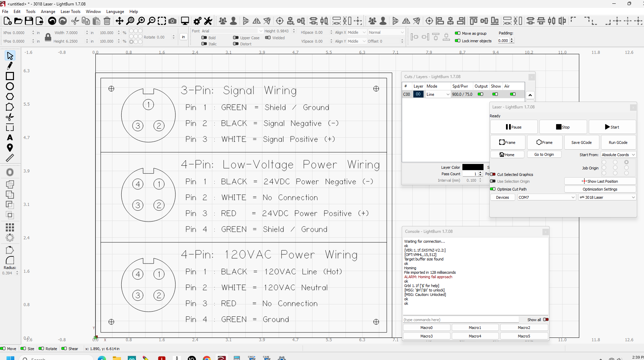The height and width of the screenshot is (360, 644).
Task: Open device settings with the wrench icon
Action: [x=208, y=21]
